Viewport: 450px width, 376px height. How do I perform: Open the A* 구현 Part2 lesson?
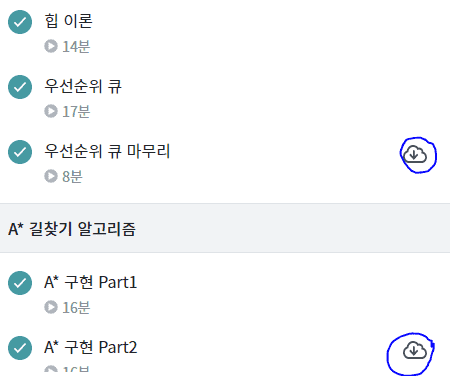click(90, 347)
